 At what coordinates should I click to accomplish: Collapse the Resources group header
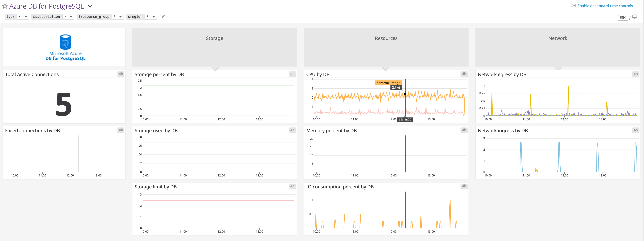(x=386, y=38)
